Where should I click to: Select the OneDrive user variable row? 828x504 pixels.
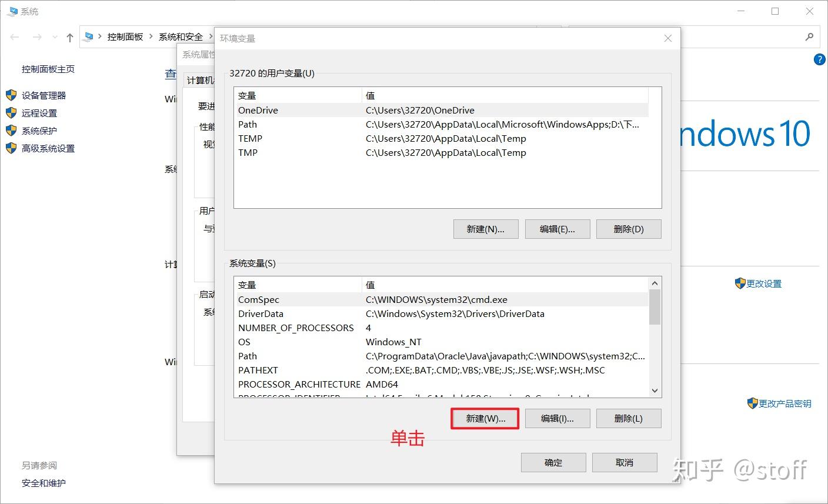click(x=258, y=110)
